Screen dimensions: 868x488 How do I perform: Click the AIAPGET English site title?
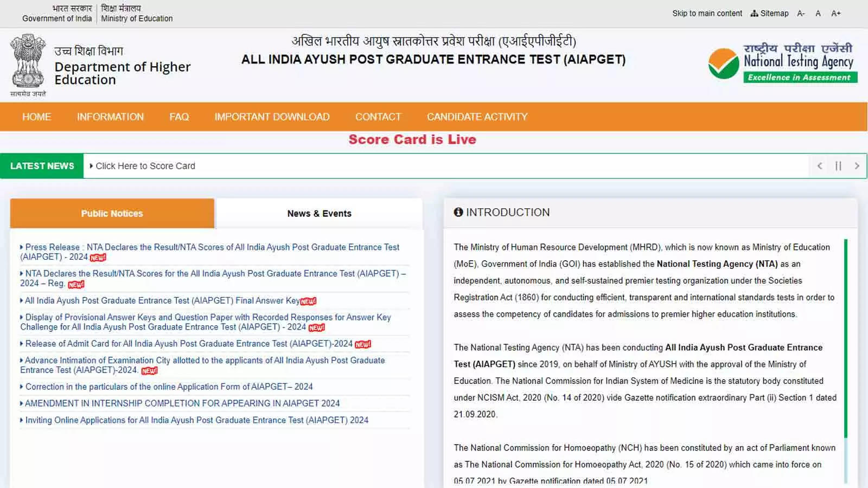tap(433, 60)
